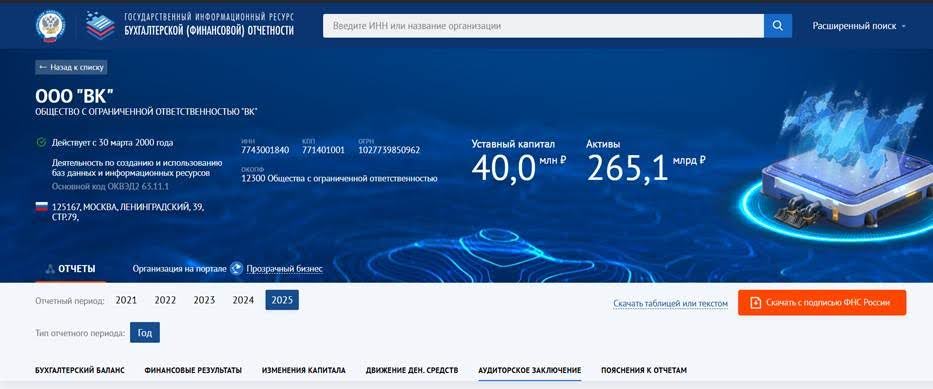Open the ОТЧЕТЫ tab
Image resolution: width=933 pixels, height=389 pixels.
pyautogui.click(x=71, y=269)
